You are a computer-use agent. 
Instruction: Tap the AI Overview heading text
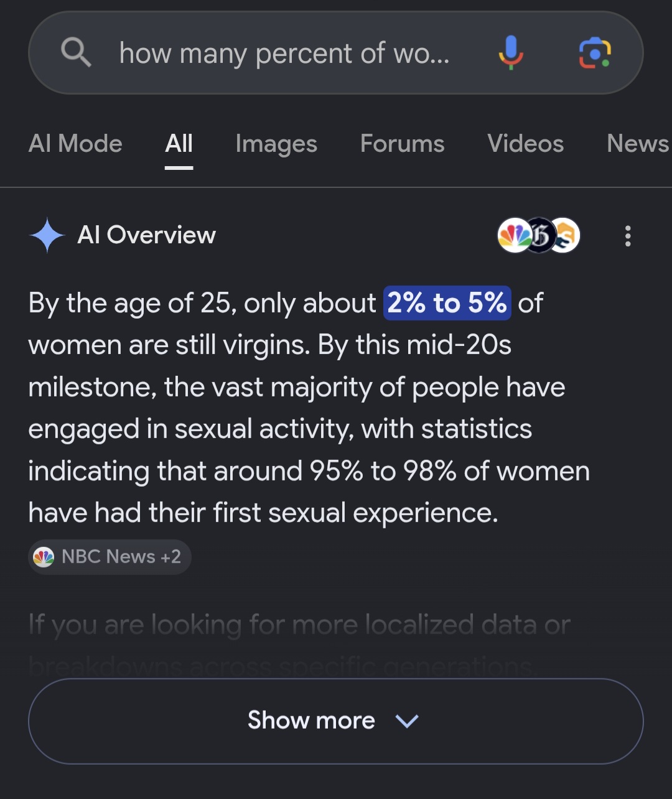tap(146, 235)
